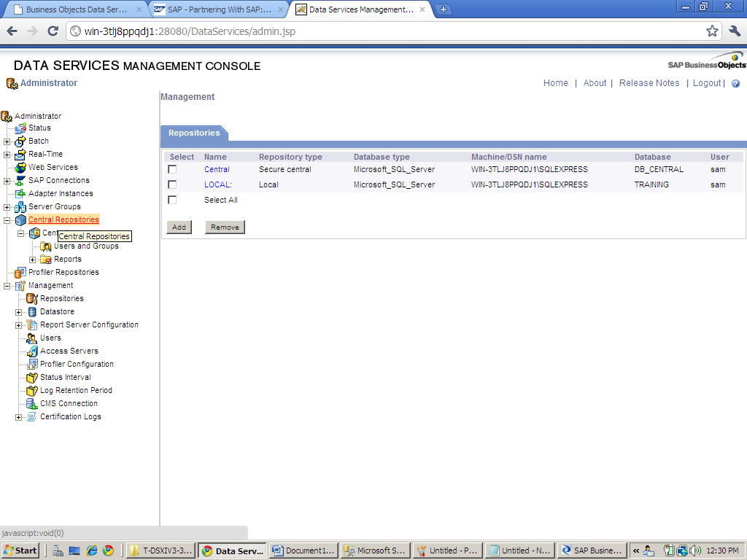Tick the checkbox for the Central repository
Viewport: 747px width, 560px height.
pyautogui.click(x=172, y=169)
